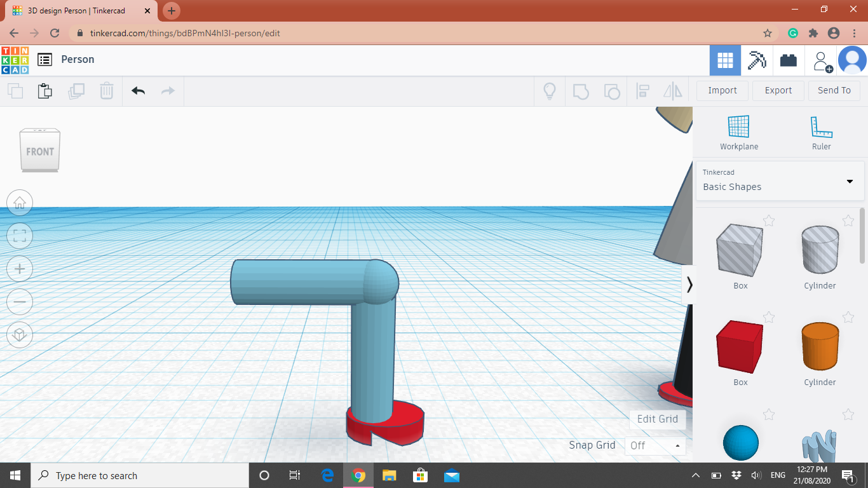Click the Delete trash can icon

pyautogui.click(x=107, y=91)
